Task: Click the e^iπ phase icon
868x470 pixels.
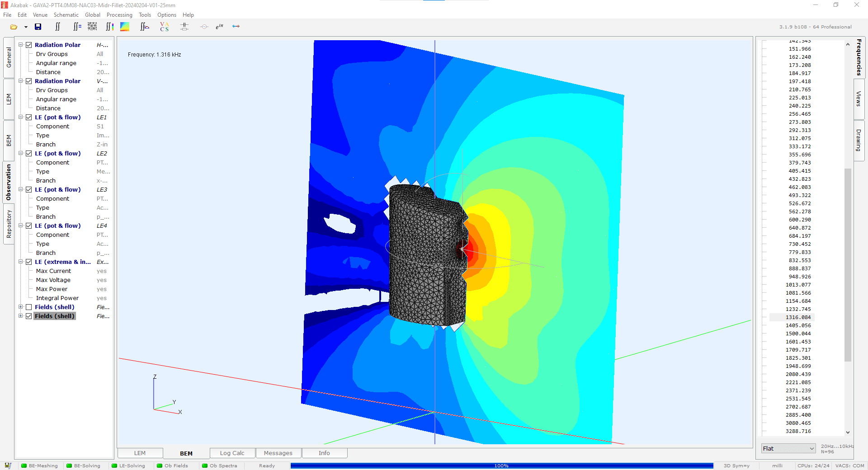Action: [220, 27]
